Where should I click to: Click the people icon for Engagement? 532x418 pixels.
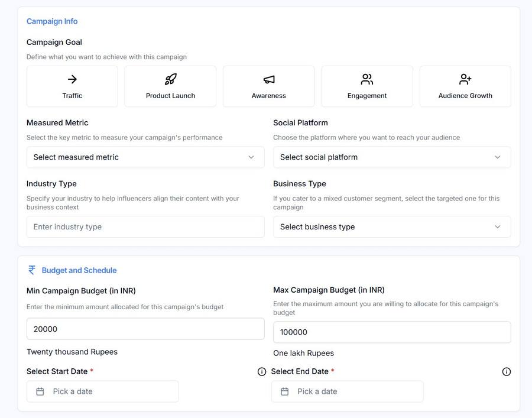[x=367, y=79]
